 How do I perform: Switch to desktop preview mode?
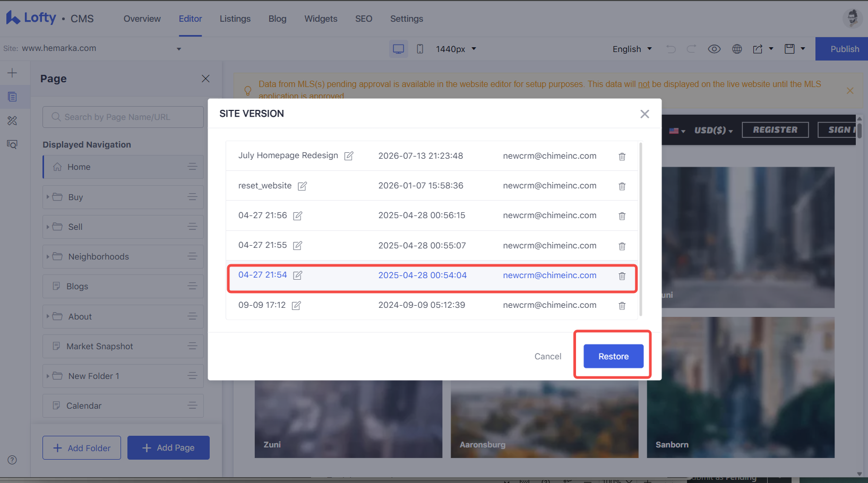[399, 49]
